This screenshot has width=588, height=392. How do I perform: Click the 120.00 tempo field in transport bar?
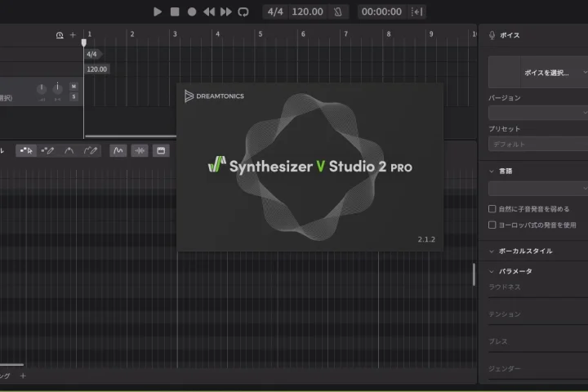click(x=307, y=11)
